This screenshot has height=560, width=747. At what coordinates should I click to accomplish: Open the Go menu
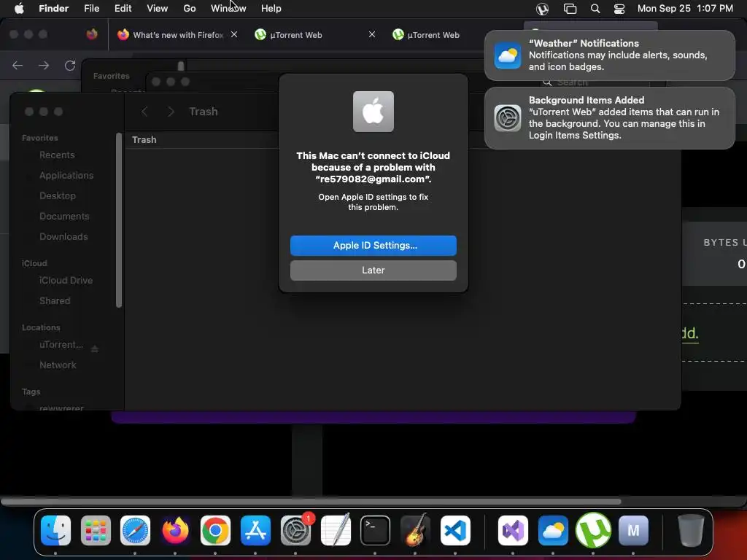(x=190, y=8)
